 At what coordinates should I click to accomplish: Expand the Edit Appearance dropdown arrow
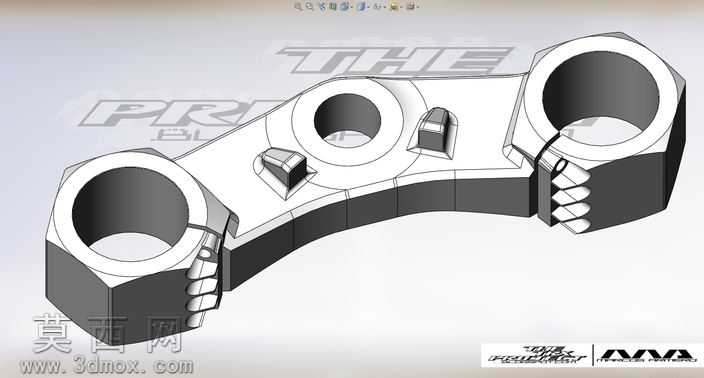pos(401,7)
